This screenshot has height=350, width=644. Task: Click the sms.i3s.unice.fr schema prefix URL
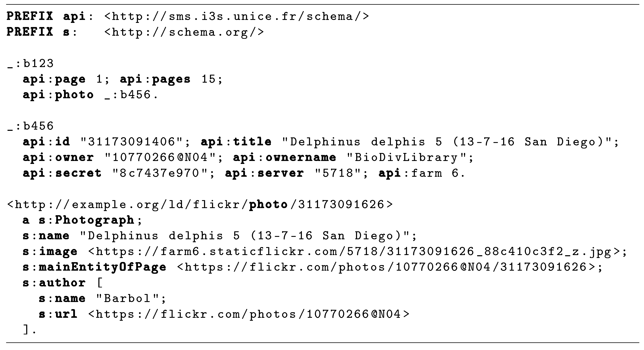(236, 16)
